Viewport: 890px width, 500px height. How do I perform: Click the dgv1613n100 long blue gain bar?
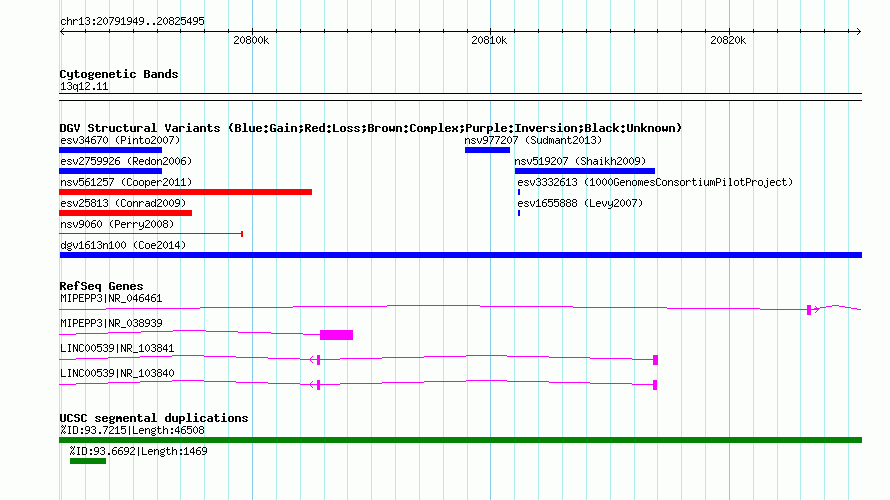click(x=460, y=255)
